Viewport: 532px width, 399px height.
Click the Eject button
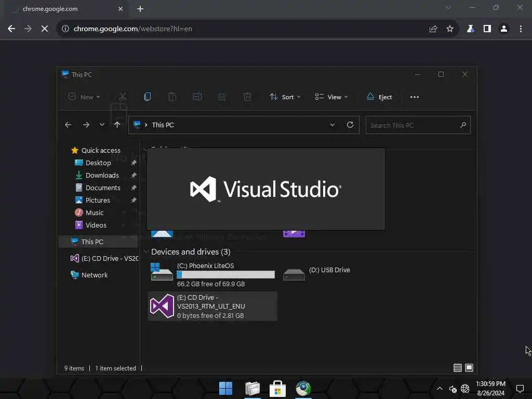coord(379,97)
